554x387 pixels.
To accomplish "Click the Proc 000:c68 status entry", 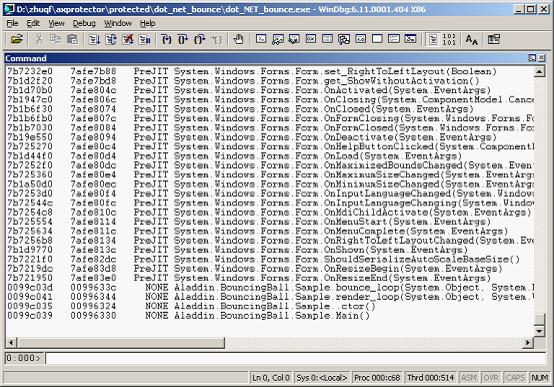I will pyautogui.click(x=377, y=378).
